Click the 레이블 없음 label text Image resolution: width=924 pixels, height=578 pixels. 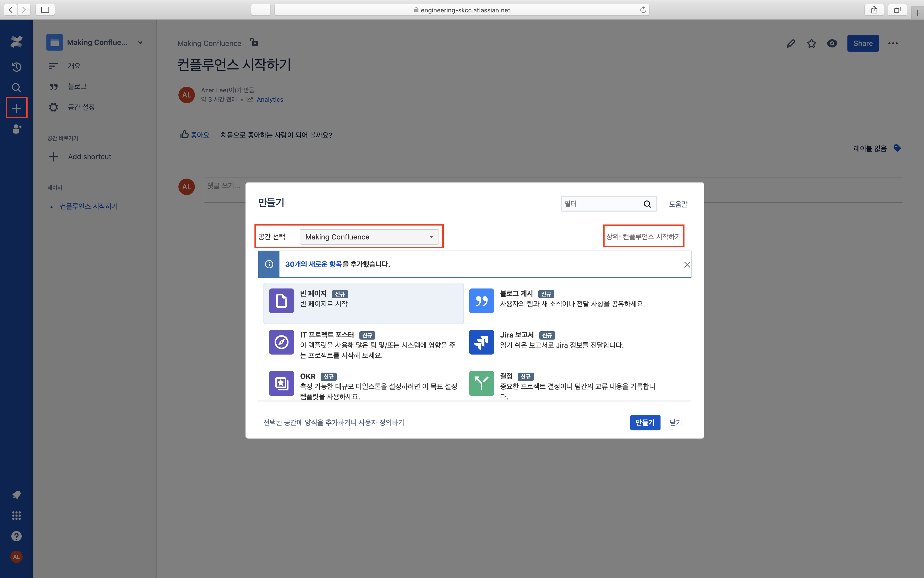pyautogui.click(x=870, y=148)
